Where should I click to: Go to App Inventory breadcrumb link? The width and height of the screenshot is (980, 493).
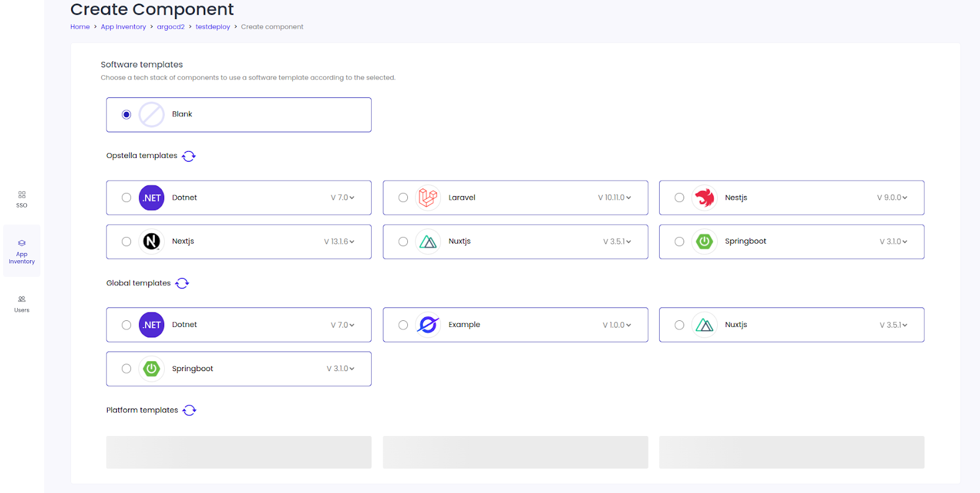[124, 27]
